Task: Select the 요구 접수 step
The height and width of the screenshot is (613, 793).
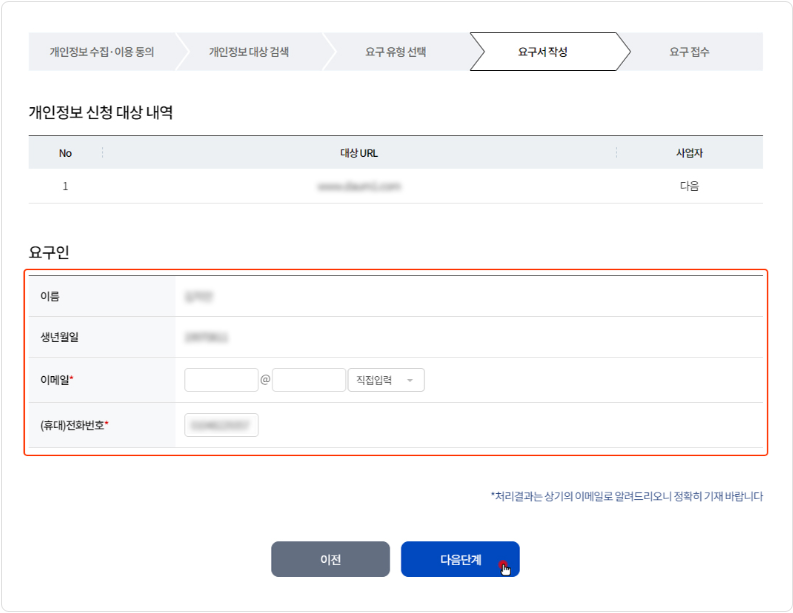Action: pyautogui.click(x=689, y=52)
